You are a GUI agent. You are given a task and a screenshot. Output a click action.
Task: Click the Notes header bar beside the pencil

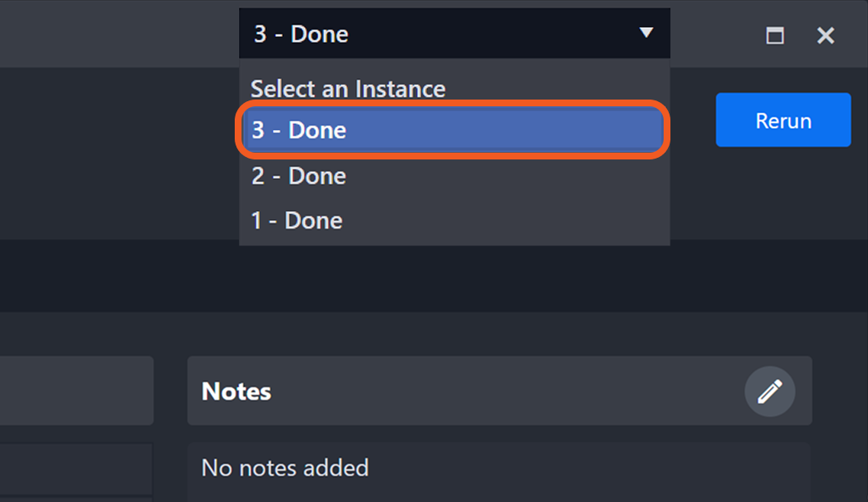coord(507,391)
